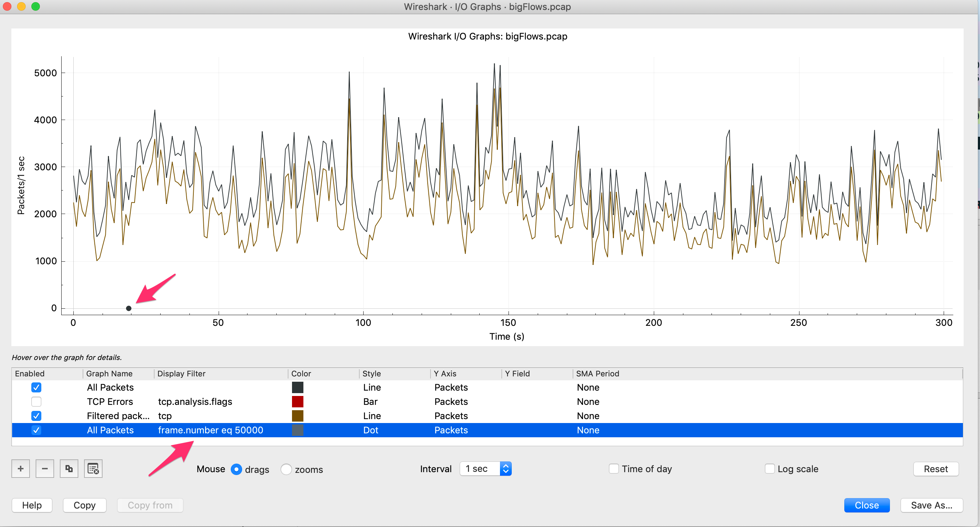Screen dimensions: 980x527
Task: Click the yellow minimize window button
Action: coord(21,6)
